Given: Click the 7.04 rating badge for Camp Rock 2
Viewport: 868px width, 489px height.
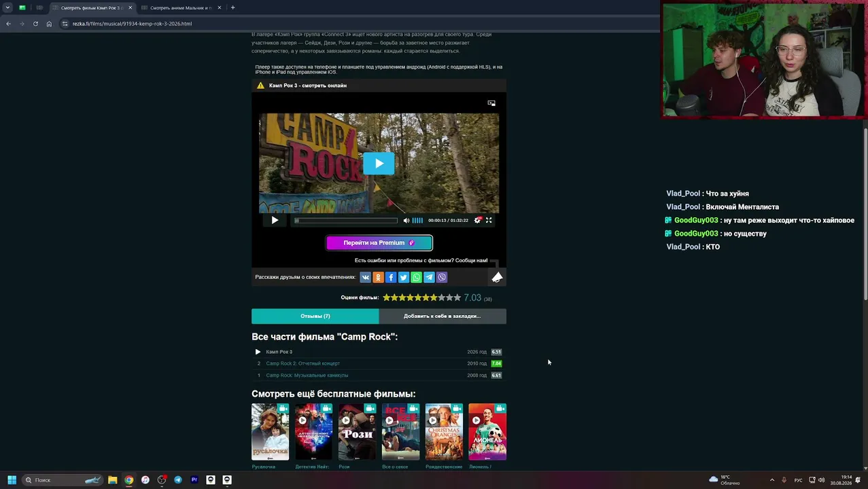Looking at the screenshot, I should pos(496,363).
